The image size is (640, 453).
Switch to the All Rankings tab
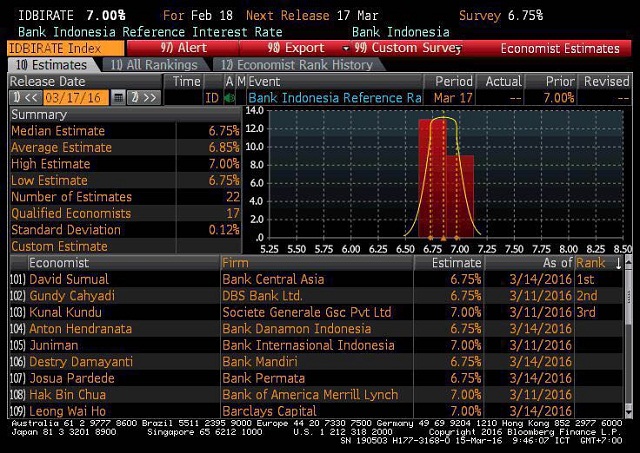pos(154,65)
